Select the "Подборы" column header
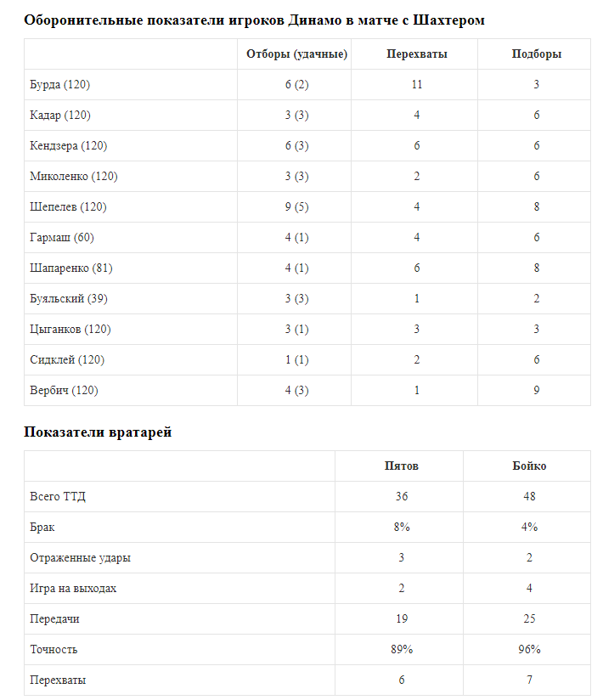Image resolution: width=603 pixels, height=700 pixels. coord(536,54)
